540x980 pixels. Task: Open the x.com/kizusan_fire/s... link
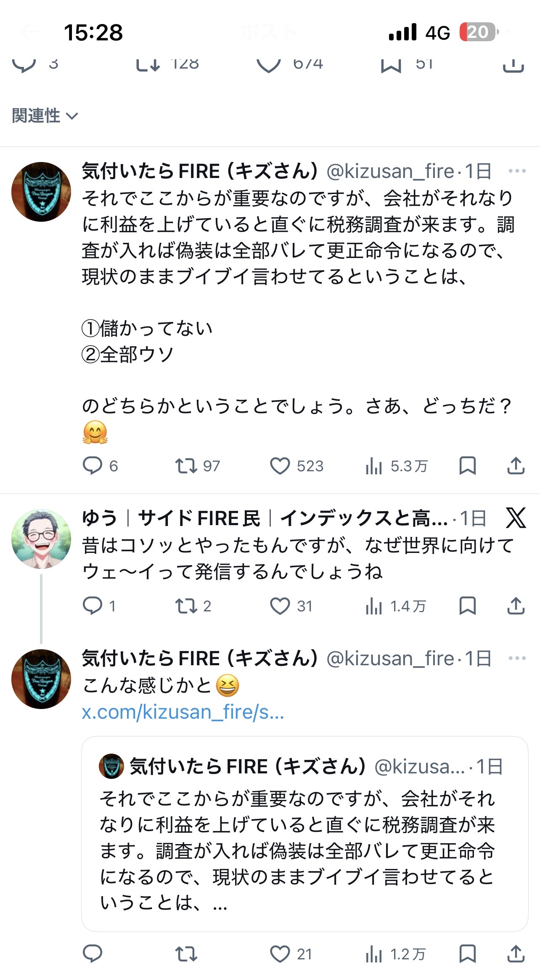coord(183,712)
